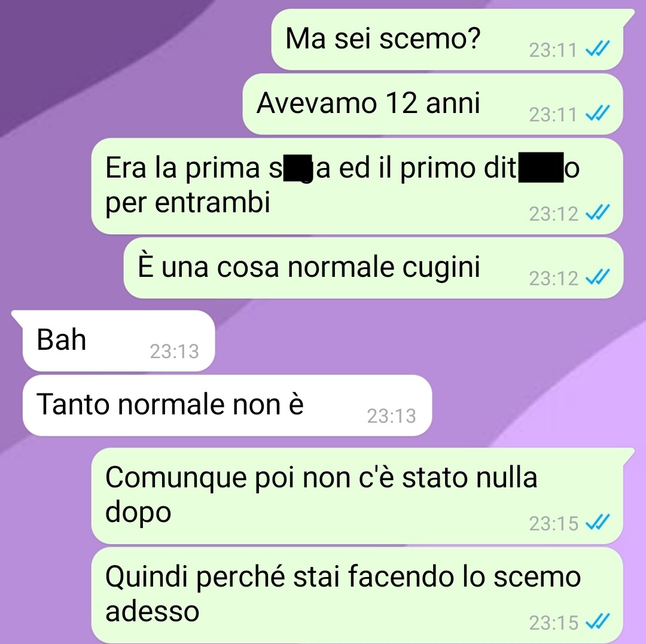The image size is (646, 644).
Task: Click the 23:11 timestamp beside "Avevamo 12 anni"
Action: pyautogui.click(x=553, y=114)
